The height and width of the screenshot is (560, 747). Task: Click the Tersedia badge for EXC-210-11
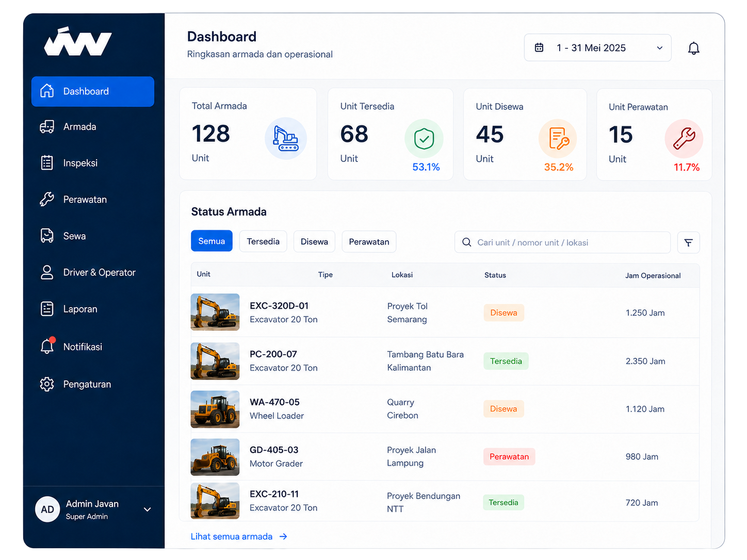click(504, 503)
